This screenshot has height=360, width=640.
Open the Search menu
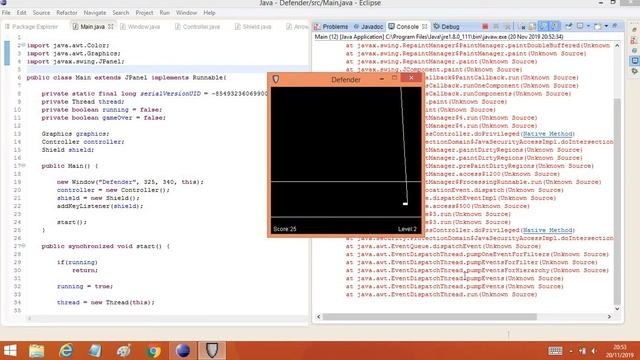(x=120, y=13)
